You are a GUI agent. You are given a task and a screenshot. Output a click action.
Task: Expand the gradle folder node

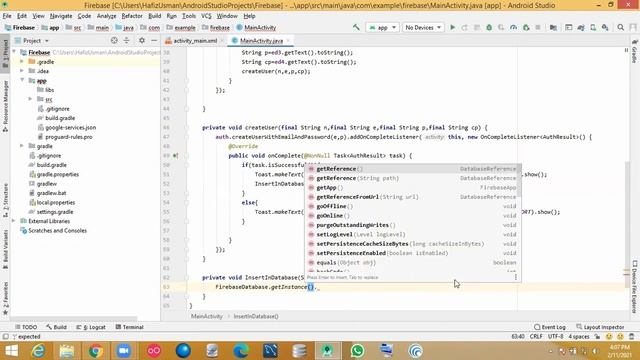tap(22, 146)
